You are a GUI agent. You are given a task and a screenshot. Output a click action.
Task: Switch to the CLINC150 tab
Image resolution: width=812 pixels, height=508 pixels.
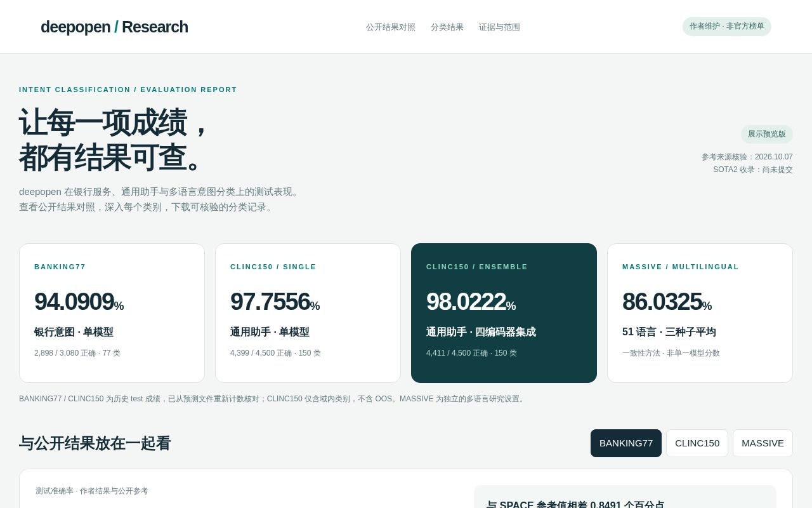point(697,443)
